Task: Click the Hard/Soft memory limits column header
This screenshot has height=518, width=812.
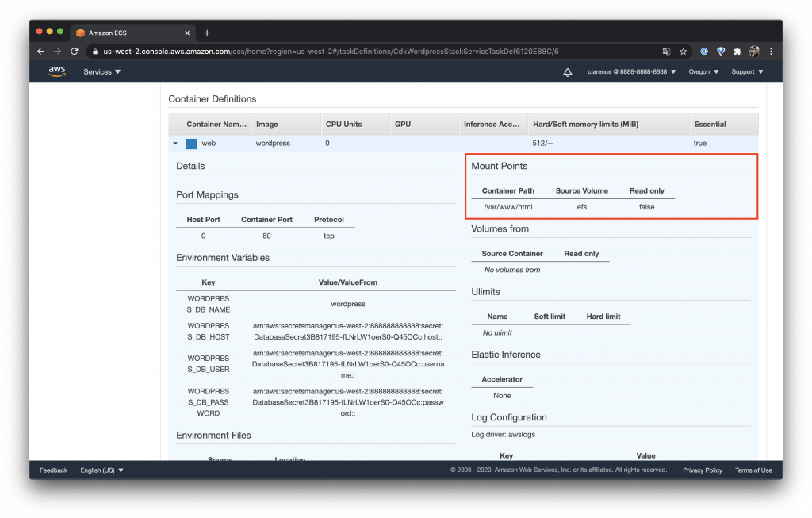Action: [608, 125]
